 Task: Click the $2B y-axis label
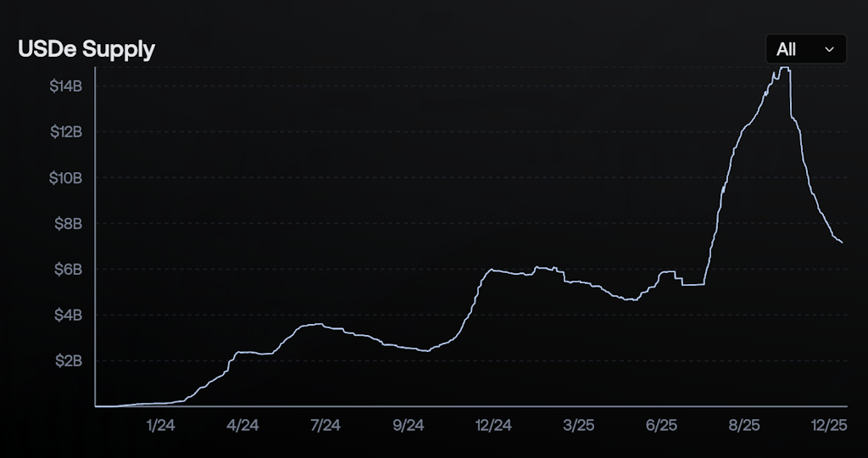coord(68,361)
